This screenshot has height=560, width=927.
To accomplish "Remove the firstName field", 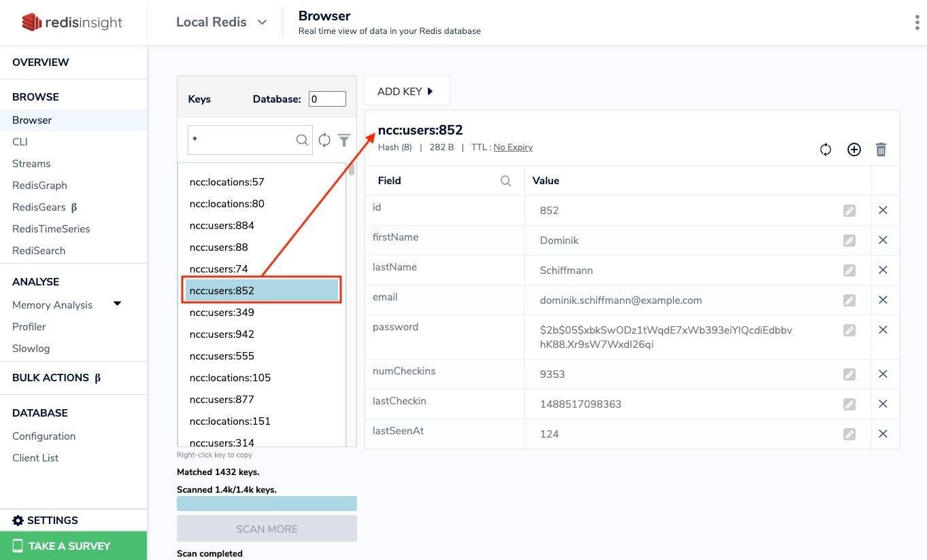I will tap(883, 240).
